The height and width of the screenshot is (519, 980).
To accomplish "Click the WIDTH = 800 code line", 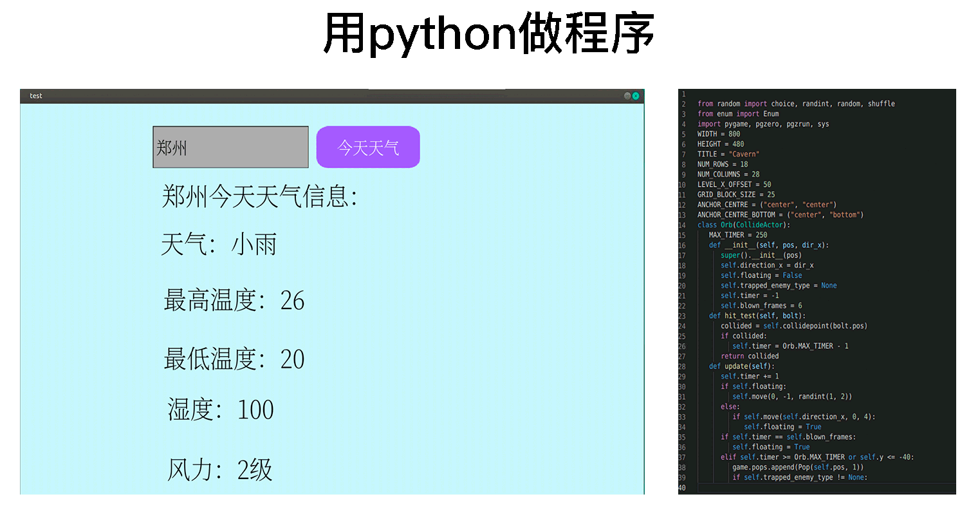I will tap(719, 134).
